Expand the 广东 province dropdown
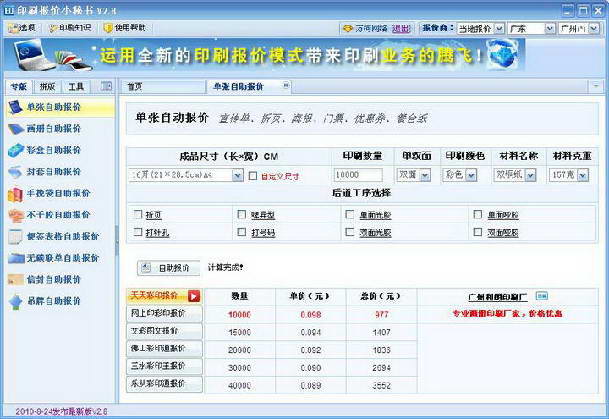This screenshot has height=419, width=609. point(550,28)
